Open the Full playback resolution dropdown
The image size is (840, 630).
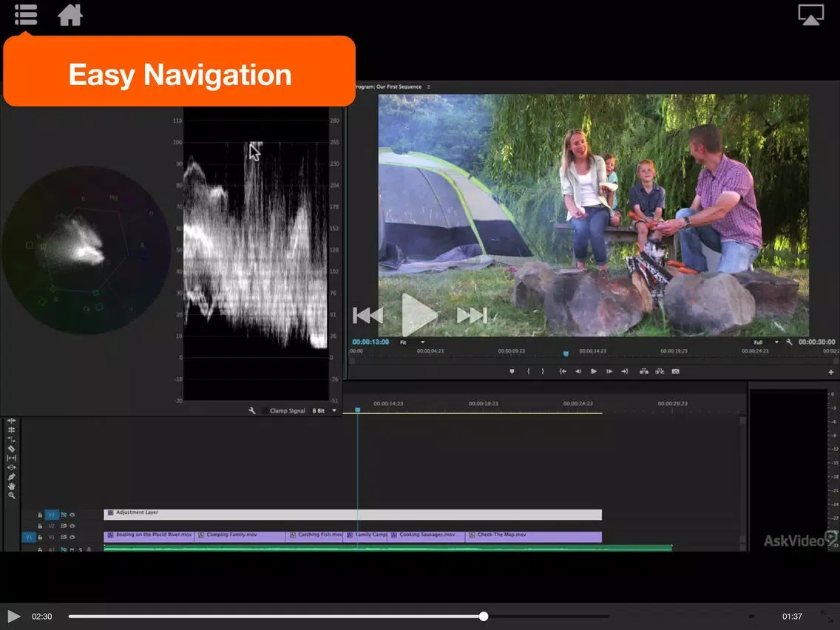click(x=766, y=342)
